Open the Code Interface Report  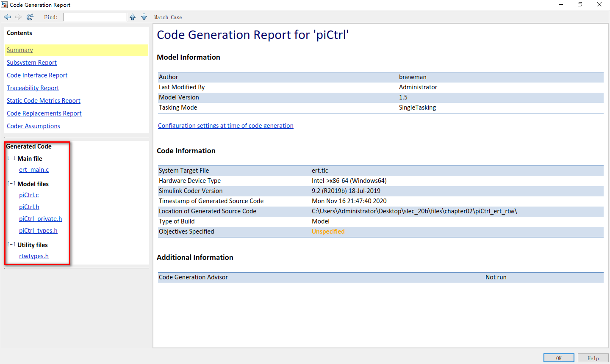coord(37,75)
